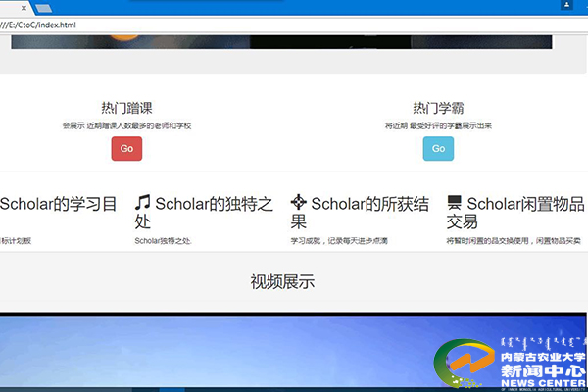The image size is (588, 392).
Task: Click the music note icon beside Scholar的独特之处
Action: pos(143,204)
